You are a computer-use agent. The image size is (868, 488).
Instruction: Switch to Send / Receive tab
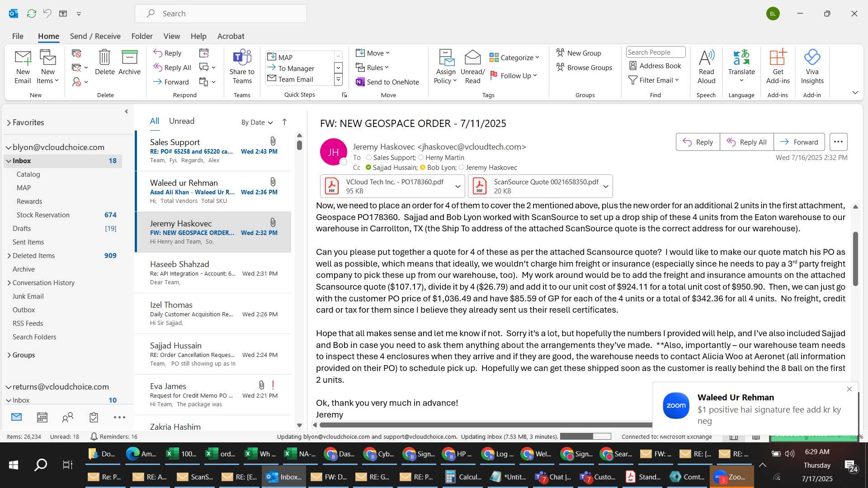95,36
